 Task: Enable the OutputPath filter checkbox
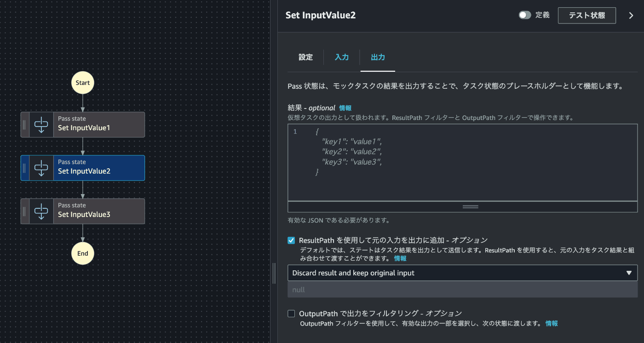pos(291,314)
